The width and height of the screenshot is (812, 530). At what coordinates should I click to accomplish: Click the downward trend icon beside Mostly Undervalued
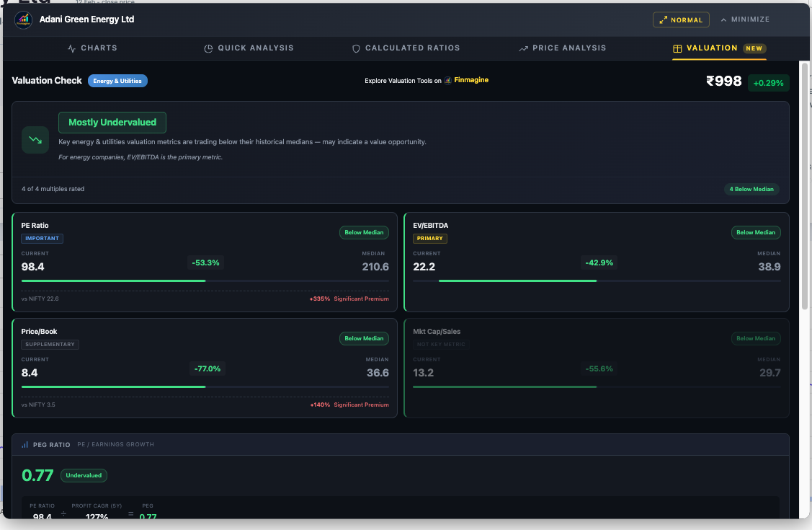point(35,140)
